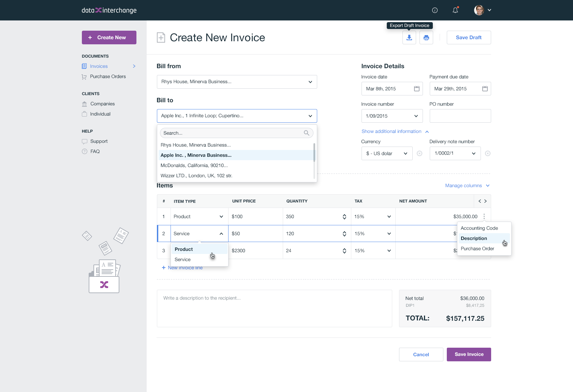Image resolution: width=573 pixels, height=392 pixels.
Task: Open the invoice date calendar picker
Action: point(416,89)
